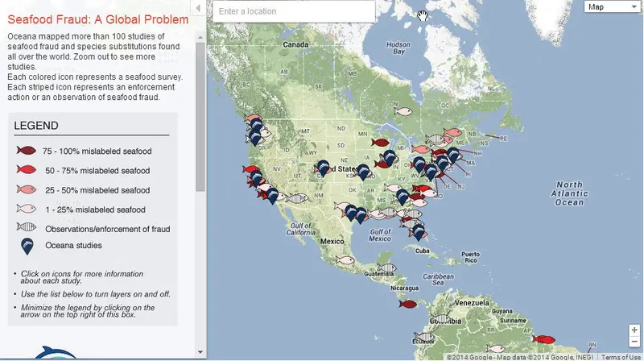Open the Terms of Use link

pyautogui.click(x=621, y=357)
